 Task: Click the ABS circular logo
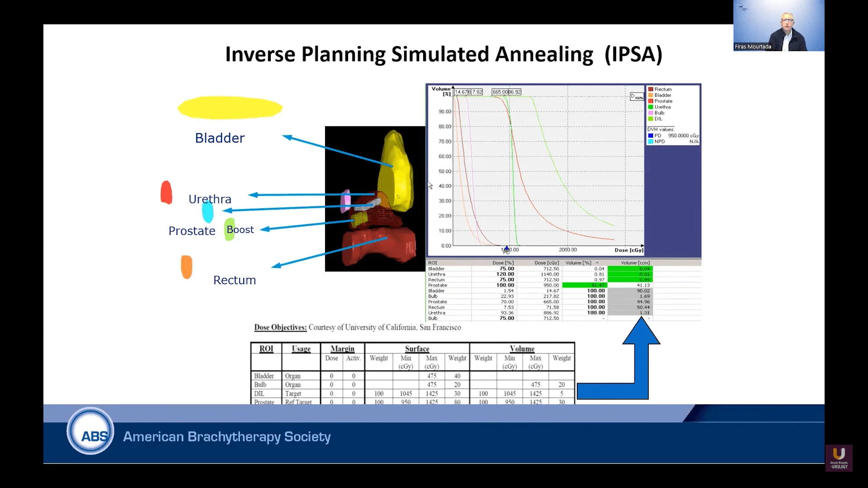click(90, 432)
